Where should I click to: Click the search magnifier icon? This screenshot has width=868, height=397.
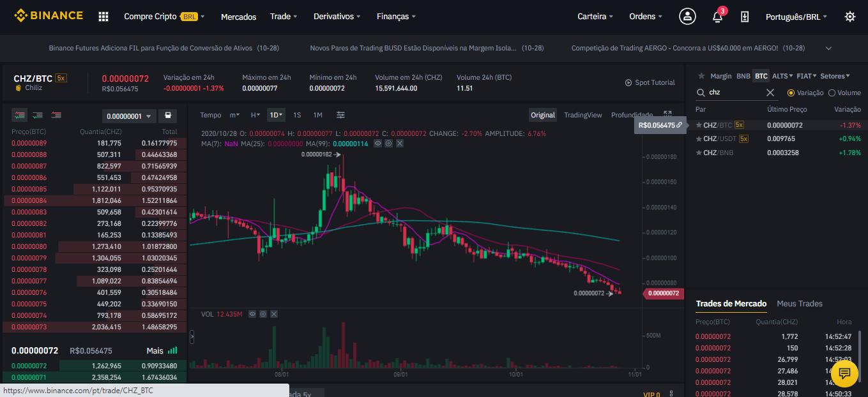click(701, 93)
